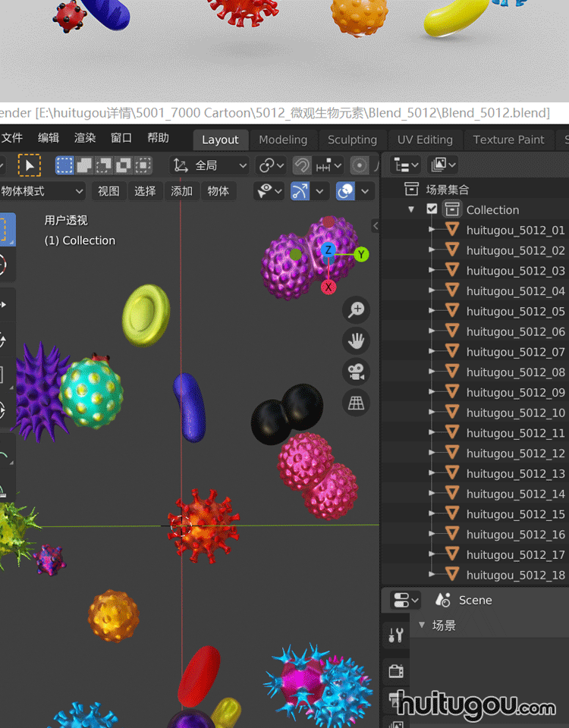Toggle camera view with camera icon
The height and width of the screenshot is (728, 569).
coord(357,372)
